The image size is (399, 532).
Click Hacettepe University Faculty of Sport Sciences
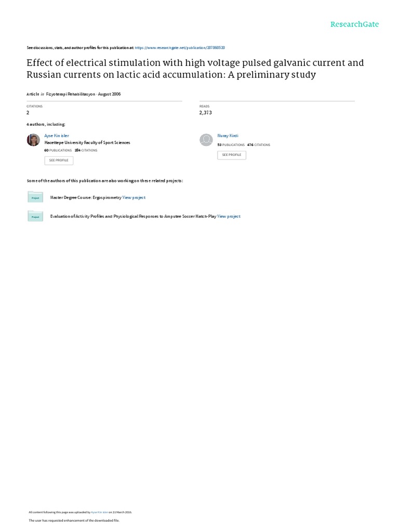pos(87,142)
